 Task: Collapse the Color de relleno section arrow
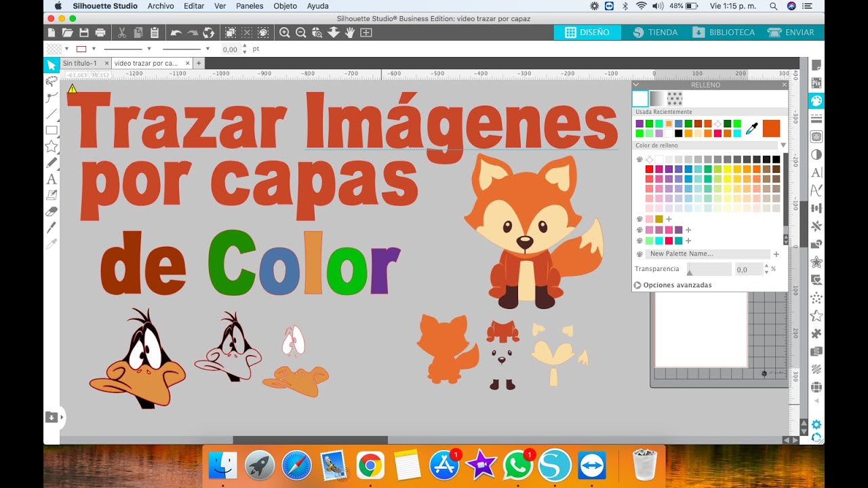[783, 145]
